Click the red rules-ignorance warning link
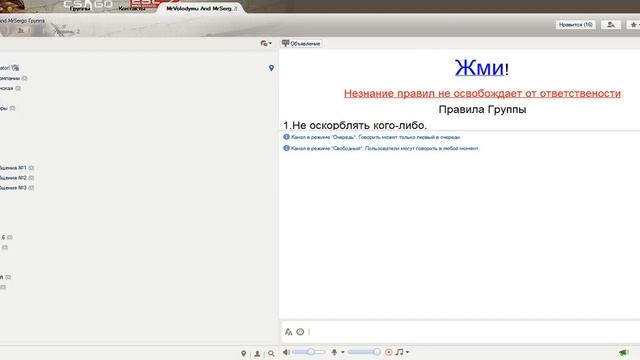This screenshot has height=360, width=640. click(x=482, y=93)
